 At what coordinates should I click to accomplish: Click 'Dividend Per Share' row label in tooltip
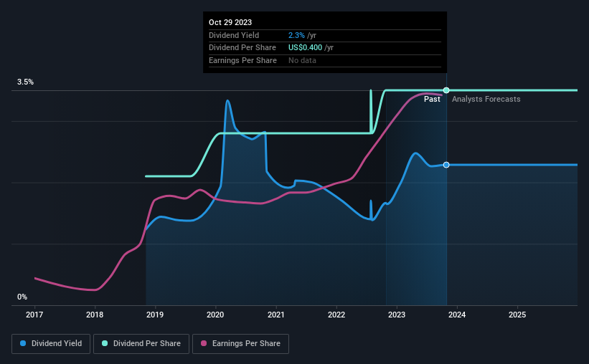[242, 48]
